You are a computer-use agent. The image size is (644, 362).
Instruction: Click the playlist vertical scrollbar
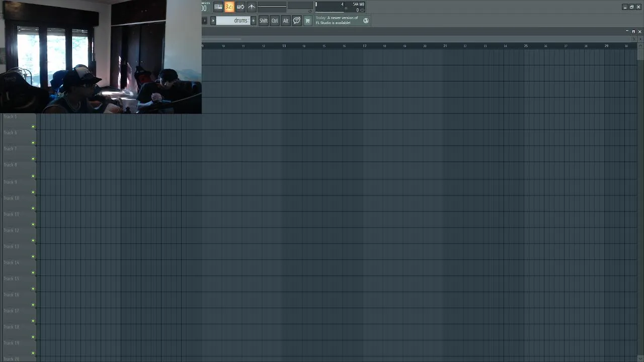click(x=640, y=201)
